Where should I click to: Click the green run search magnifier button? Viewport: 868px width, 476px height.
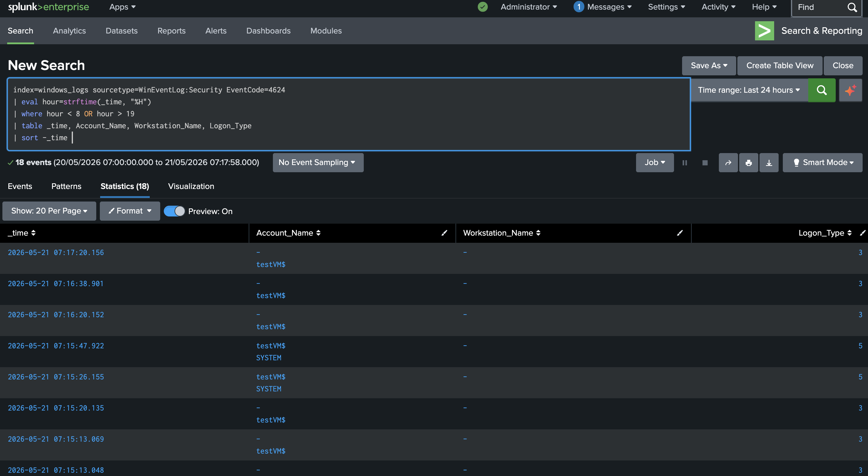coord(821,90)
